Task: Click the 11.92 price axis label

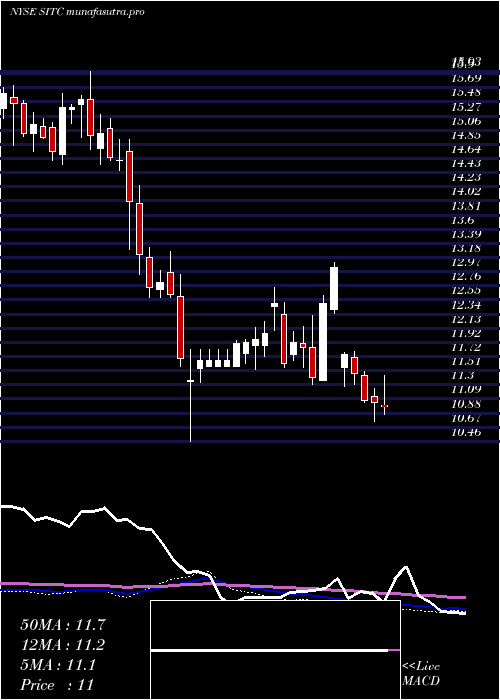Action: click(x=466, y=333)
